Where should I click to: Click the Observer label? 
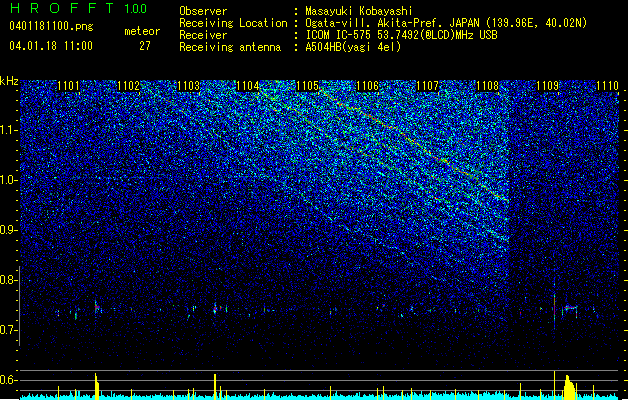(x=203, y=11)
